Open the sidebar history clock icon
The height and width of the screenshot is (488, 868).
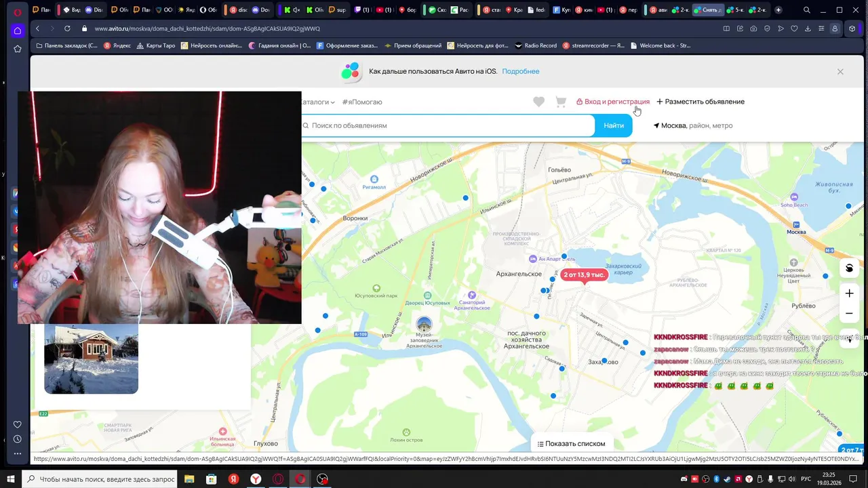(18, 439)
